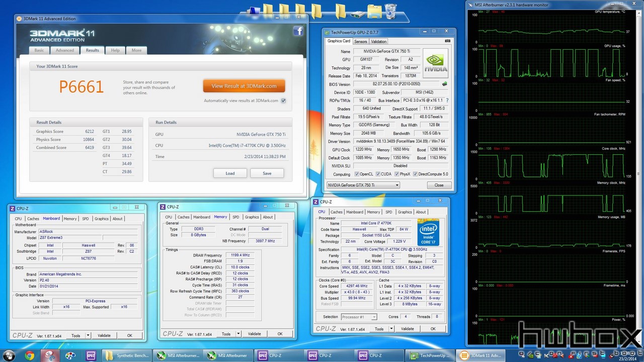The image size is (644, 362).
Task: Click the Core Speed 4297.46 MHz value
Action: (357, 286)
